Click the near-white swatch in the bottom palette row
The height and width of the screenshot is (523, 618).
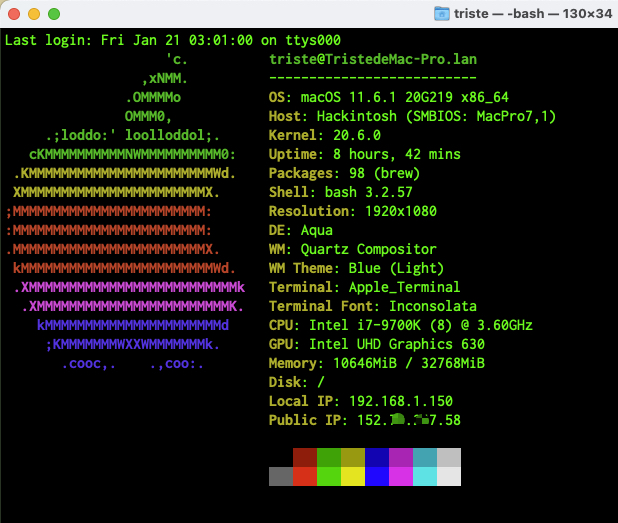click(x=449, y=476)
